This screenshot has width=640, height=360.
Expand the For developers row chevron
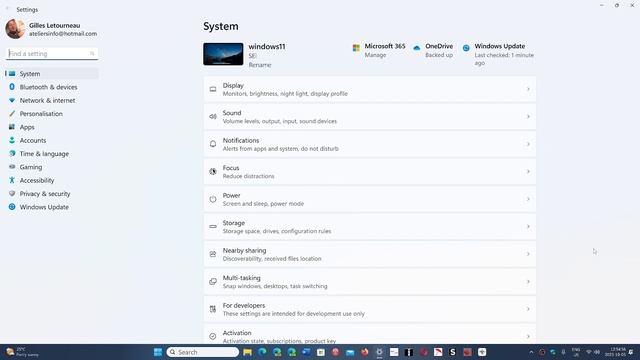pyautogui.click(x=528, y=309)
